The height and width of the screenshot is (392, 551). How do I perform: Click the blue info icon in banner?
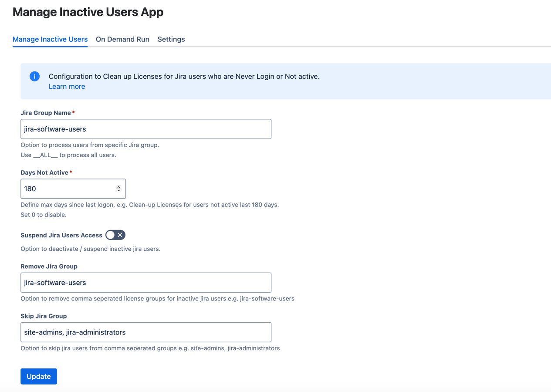click(34, 76)
